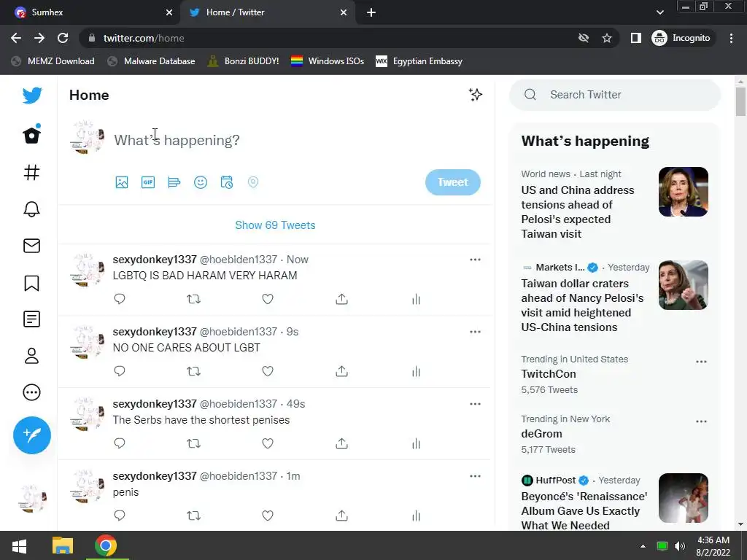Open more options for deGrom trend
Viewport: 747px width, 560px height.
pos(701,421)
